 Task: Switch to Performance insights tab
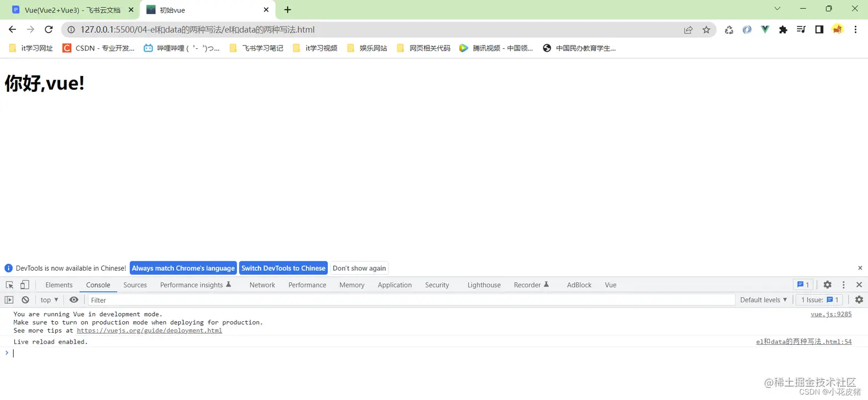[x=196, y=285]
